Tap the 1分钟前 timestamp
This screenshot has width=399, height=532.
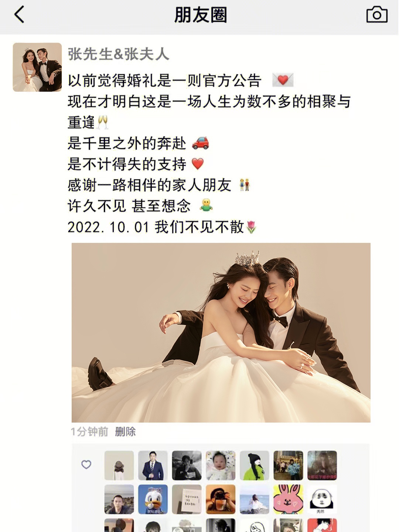89,431
